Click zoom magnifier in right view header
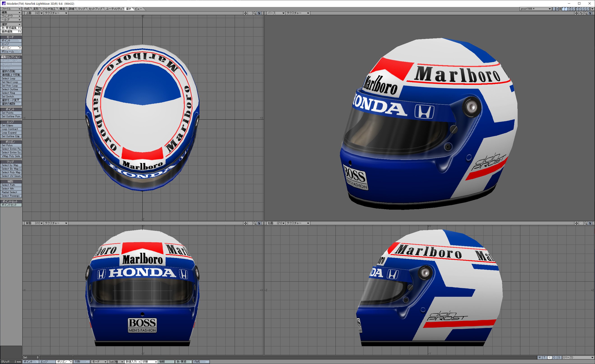This screenshot has width=595, height=364. pyautogui.click(x=586, y=223)
